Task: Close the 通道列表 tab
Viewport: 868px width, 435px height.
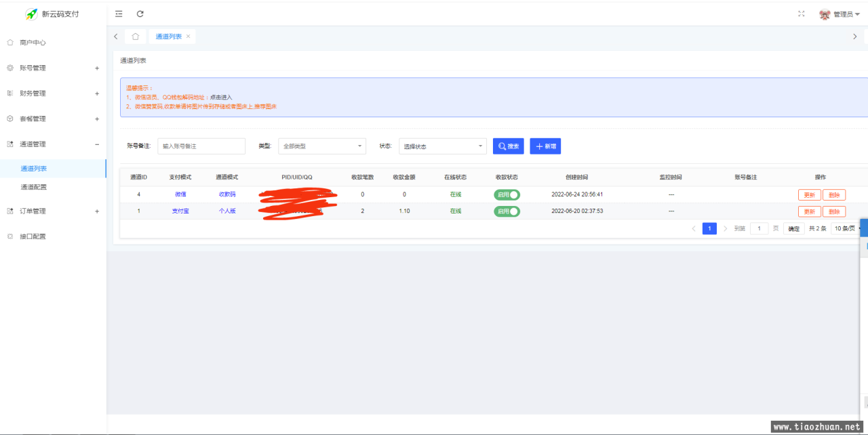Action: (188, 37)
